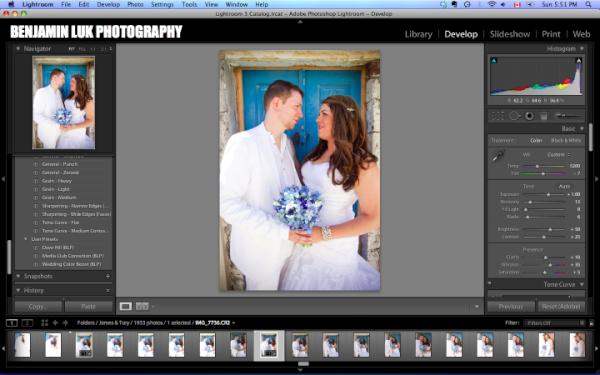
Task: Hide the filmstrip with the bottom arrow
Action: (300, 370)
